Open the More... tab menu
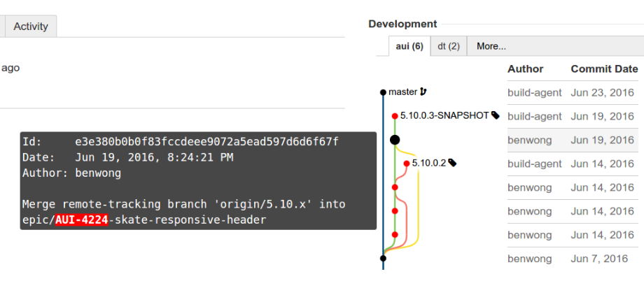644x281 pixels. tap(491, 46)
